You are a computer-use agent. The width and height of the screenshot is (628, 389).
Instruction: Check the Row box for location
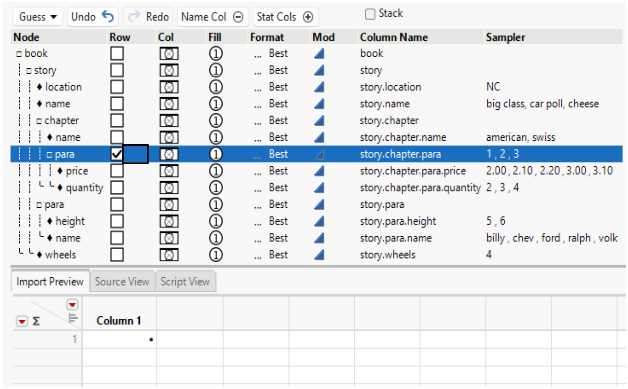[x=117, y=87]
